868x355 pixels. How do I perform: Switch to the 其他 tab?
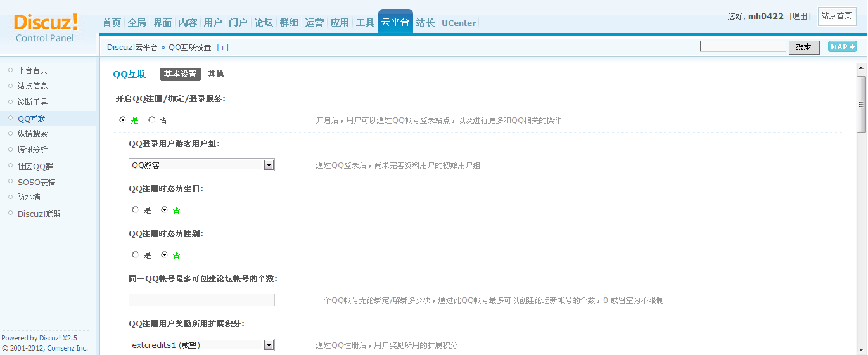(215, 74)
